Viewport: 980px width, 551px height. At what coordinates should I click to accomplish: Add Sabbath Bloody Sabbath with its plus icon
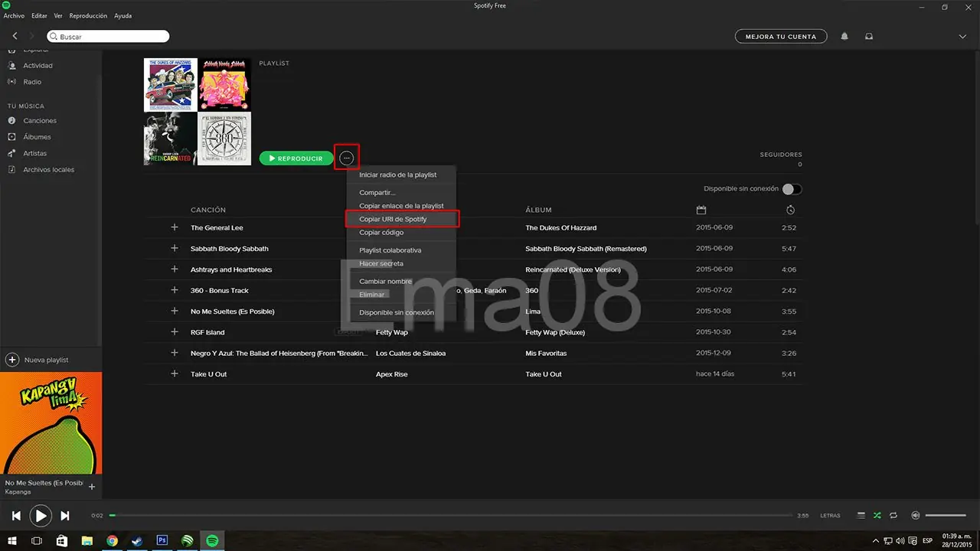pyautogui.click(x=174, y=249)
